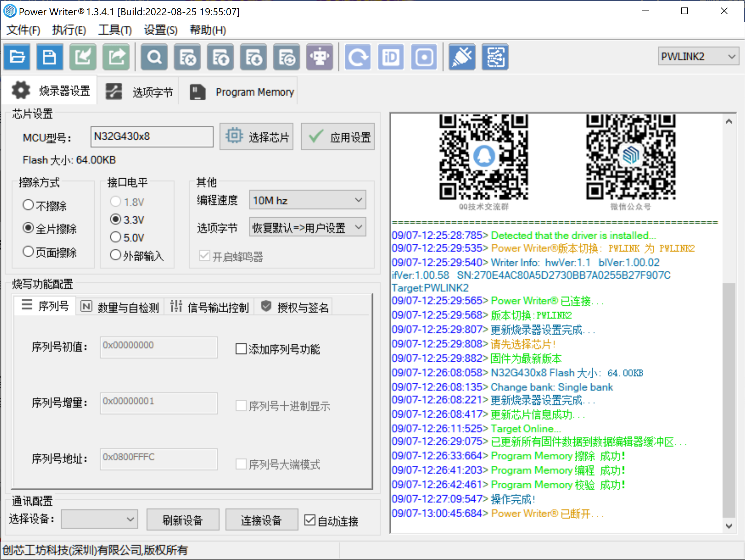Open the 执行(E) menu

tap(69, 30)
